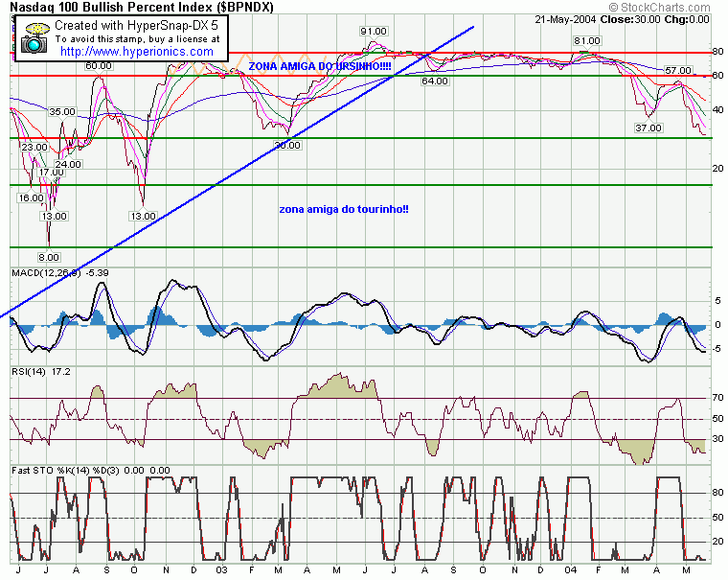Select the 35.00 price label
Image resolution: width=728 pixels, height=580 pixels.
(62, 111)
